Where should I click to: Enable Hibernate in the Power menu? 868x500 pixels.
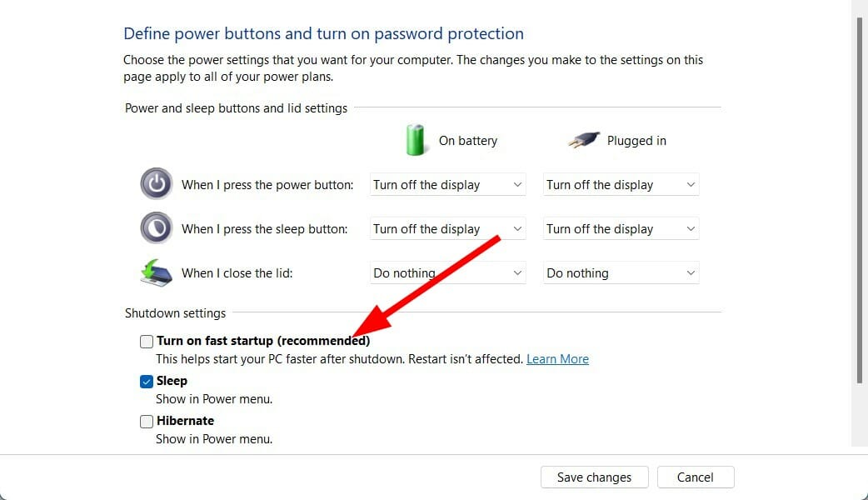click(146, 421)
